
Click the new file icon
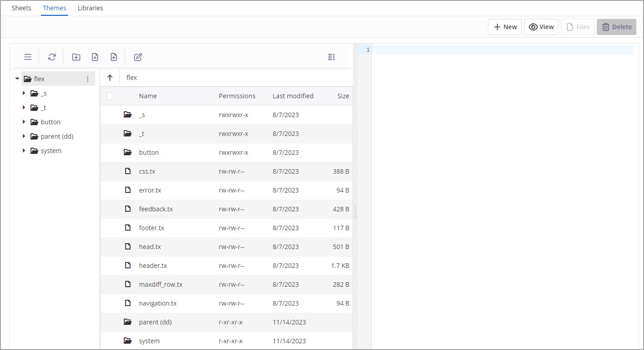click(95, 57)
